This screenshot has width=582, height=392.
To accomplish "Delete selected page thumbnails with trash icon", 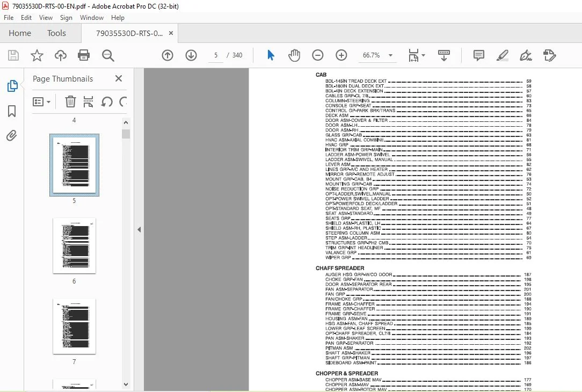I will coord(70,101).
